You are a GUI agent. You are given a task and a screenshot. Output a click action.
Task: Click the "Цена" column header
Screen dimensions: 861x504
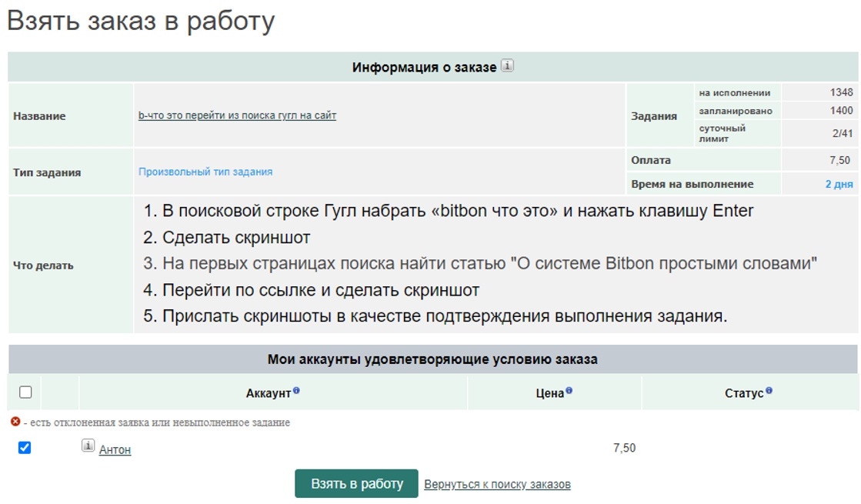click(549, 393)
